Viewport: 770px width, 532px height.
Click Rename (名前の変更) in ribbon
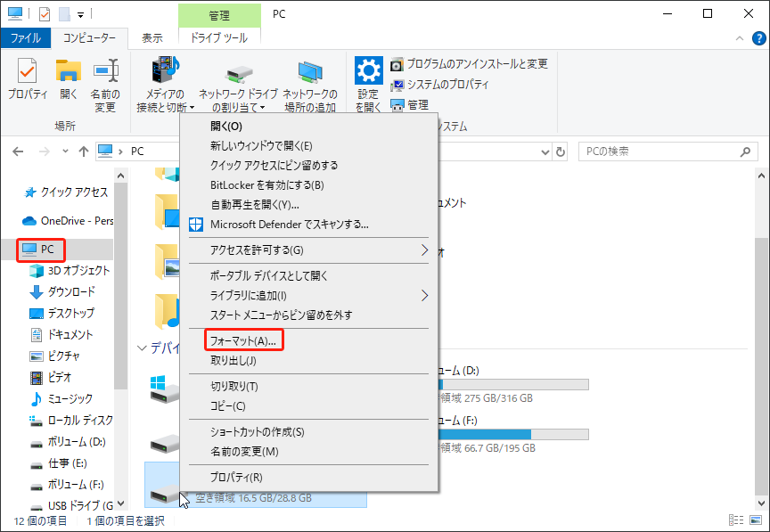(x=105, y=86)
